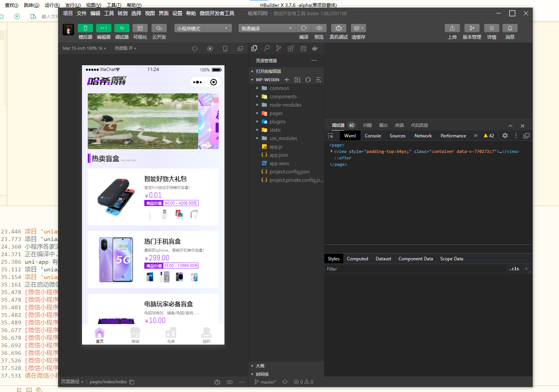Open the 云开发 cloud development console

(159, 28)
